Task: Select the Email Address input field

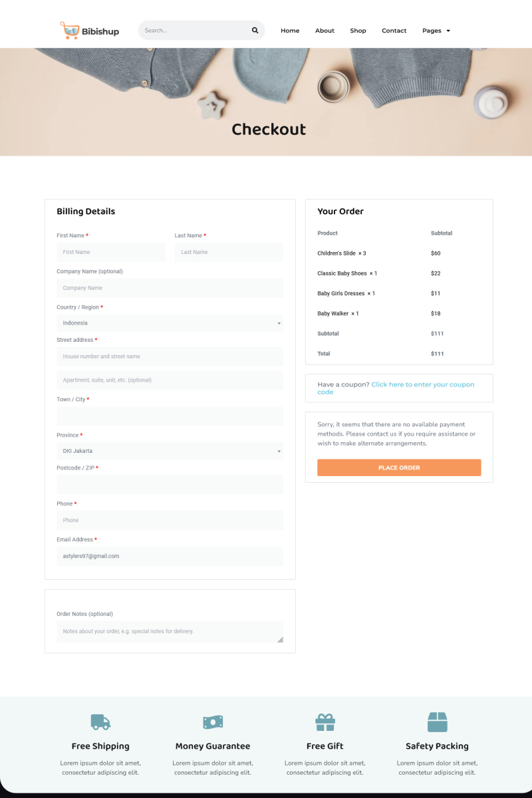Action: coord(170,556)
